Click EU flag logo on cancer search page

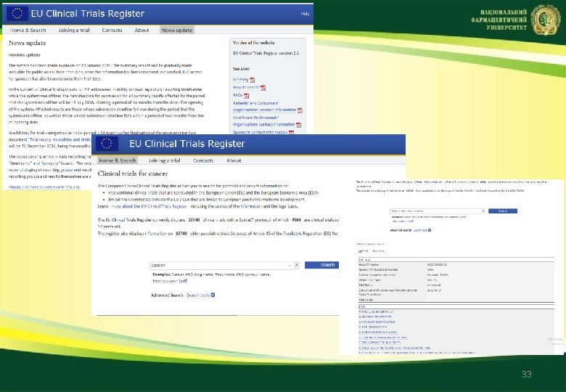click(107, 143)
